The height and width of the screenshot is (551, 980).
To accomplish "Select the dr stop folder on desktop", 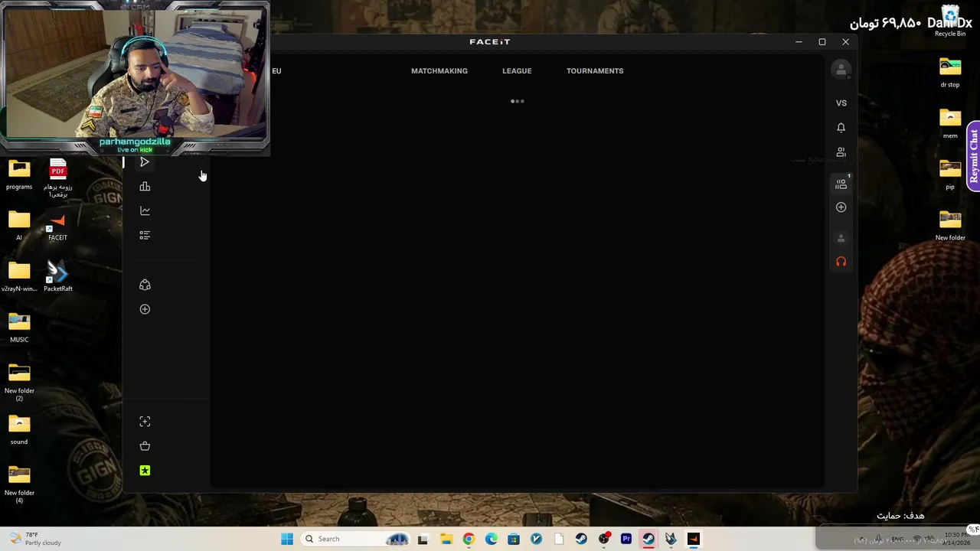I will 950,73.
